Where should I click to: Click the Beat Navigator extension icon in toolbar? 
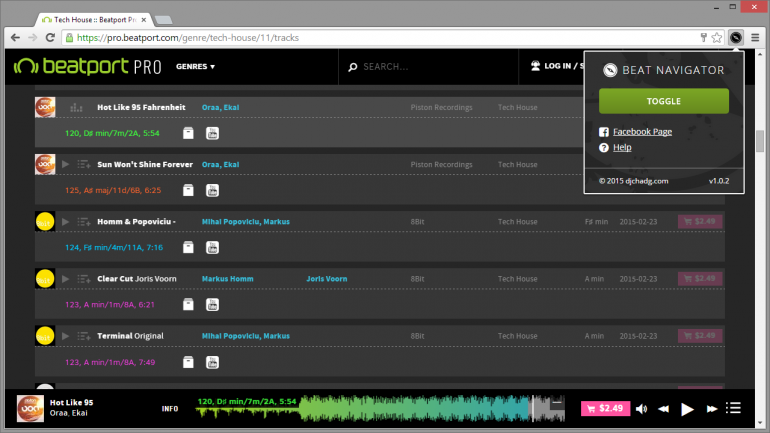(x=736, y=37)
